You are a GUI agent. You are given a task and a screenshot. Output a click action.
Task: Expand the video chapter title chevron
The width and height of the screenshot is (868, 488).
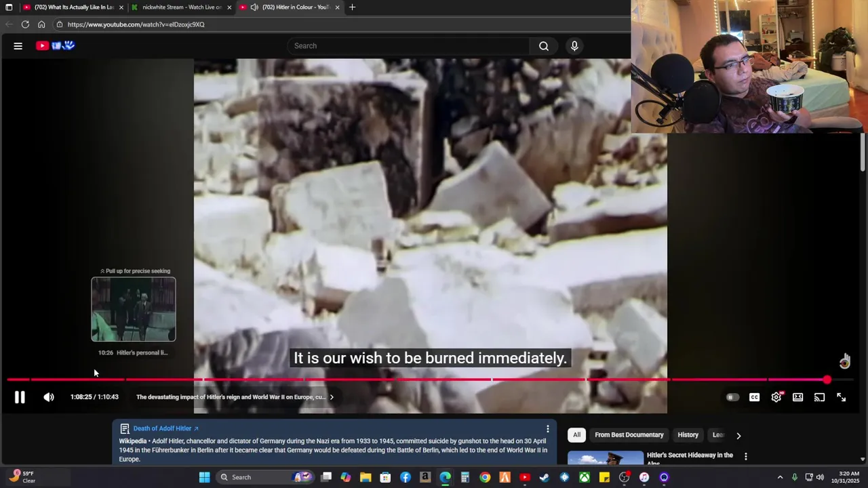point(332,397)
